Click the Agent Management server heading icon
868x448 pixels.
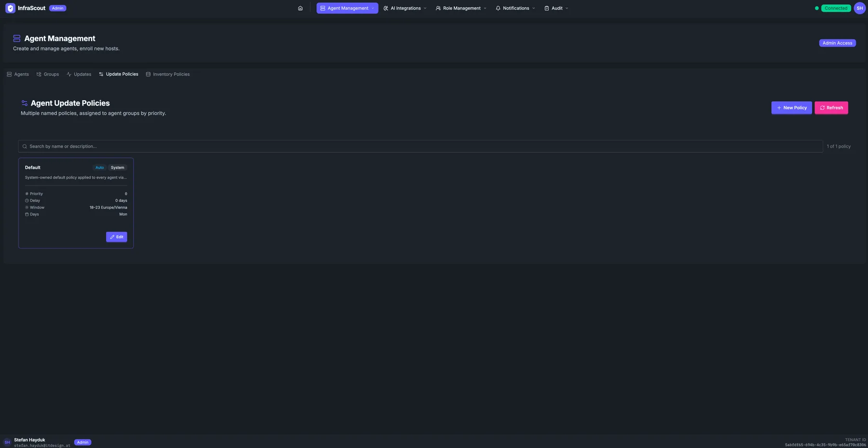[x=17, y=39]
